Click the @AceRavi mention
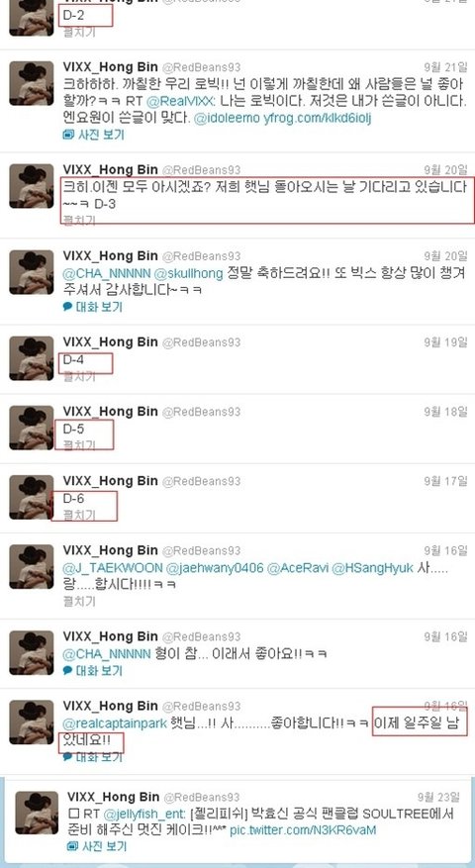The image size is (475, 868). pos(298,568)
